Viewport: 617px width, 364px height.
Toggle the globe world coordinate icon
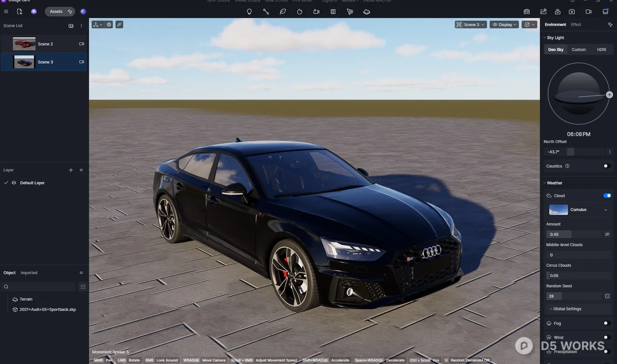(x=109, y=25)
